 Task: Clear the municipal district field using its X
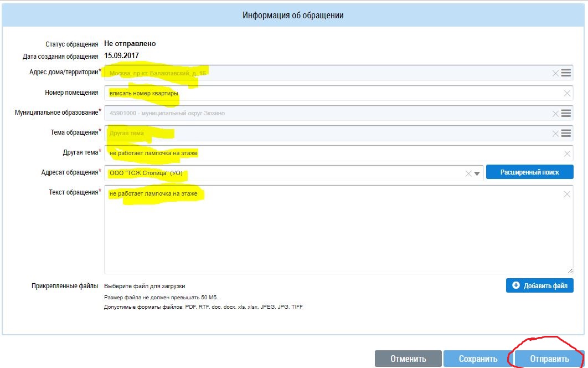click(555, 113)
